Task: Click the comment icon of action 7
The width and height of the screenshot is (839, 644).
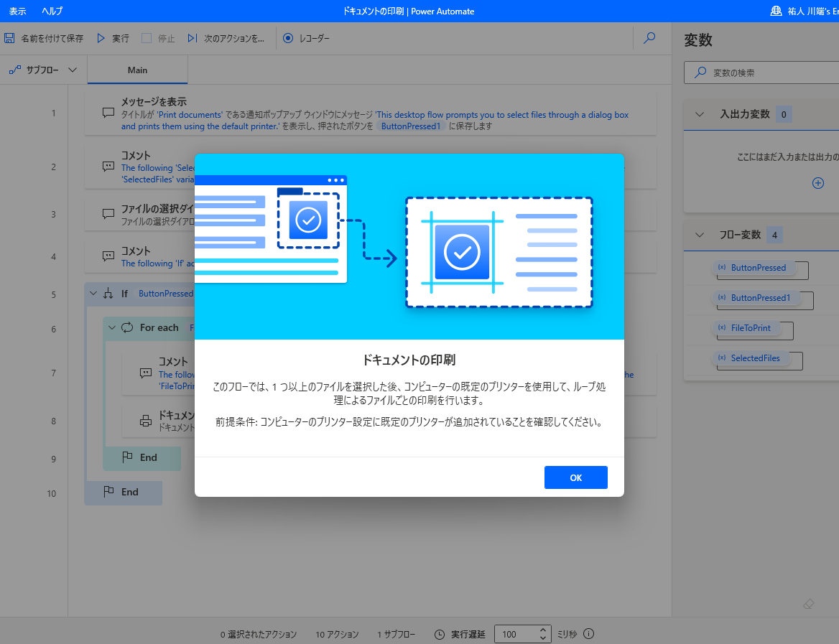Action: click(x=146, y=373)
